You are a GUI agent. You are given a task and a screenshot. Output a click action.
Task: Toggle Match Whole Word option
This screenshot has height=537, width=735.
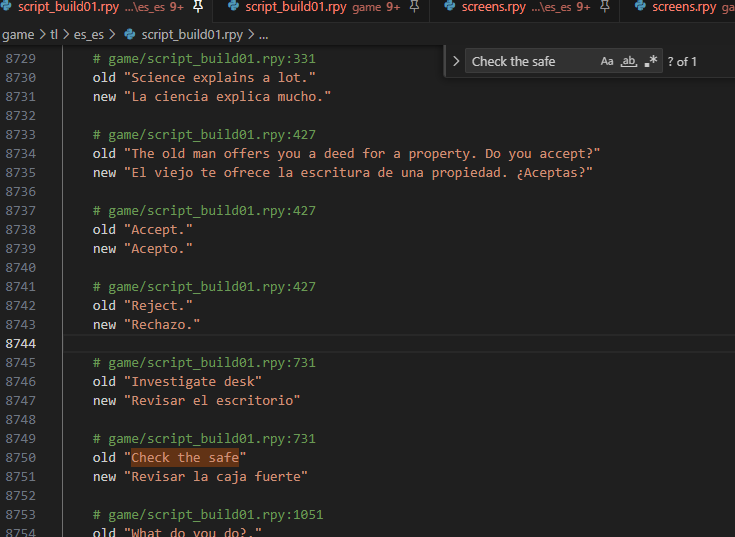629,61
